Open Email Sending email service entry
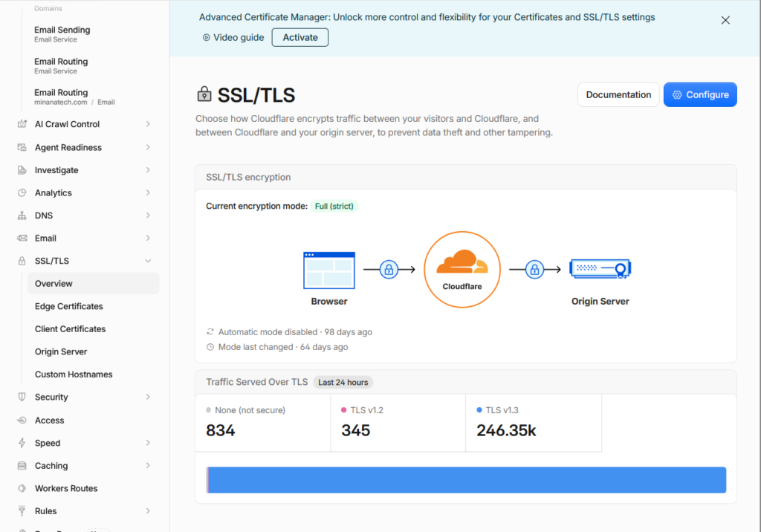 coord(62,34)
